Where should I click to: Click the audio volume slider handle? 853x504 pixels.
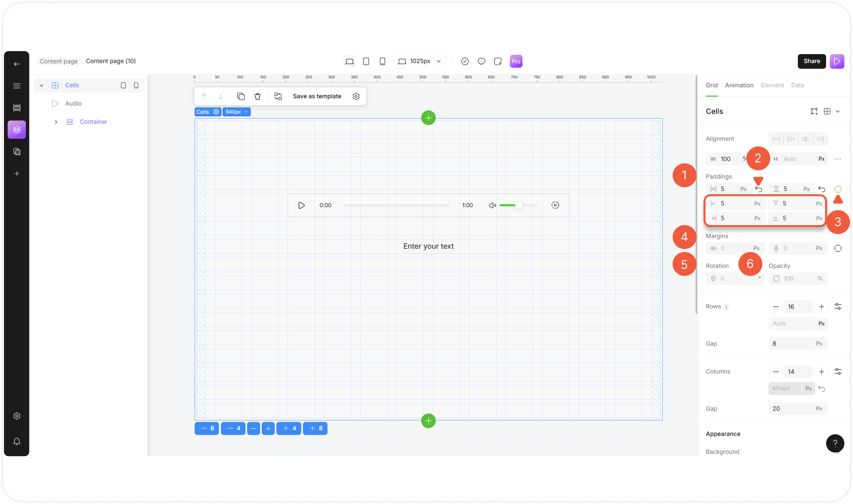click(x=519, y=205)
